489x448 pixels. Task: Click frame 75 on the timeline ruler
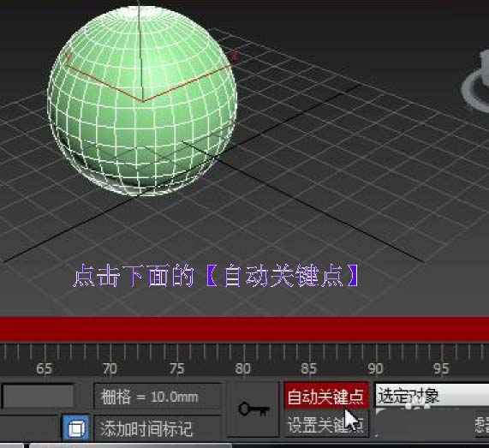(176, 368)
